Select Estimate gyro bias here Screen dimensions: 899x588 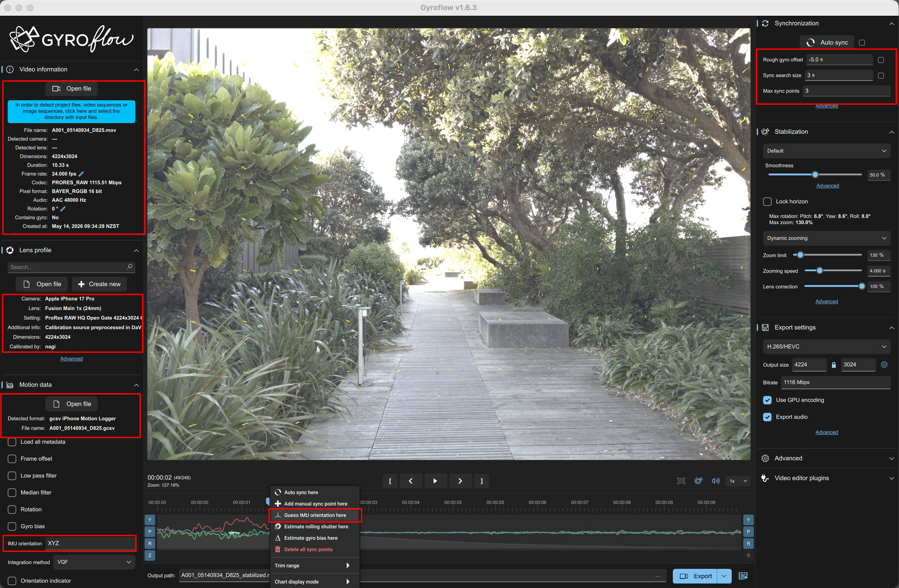(315, 538)
